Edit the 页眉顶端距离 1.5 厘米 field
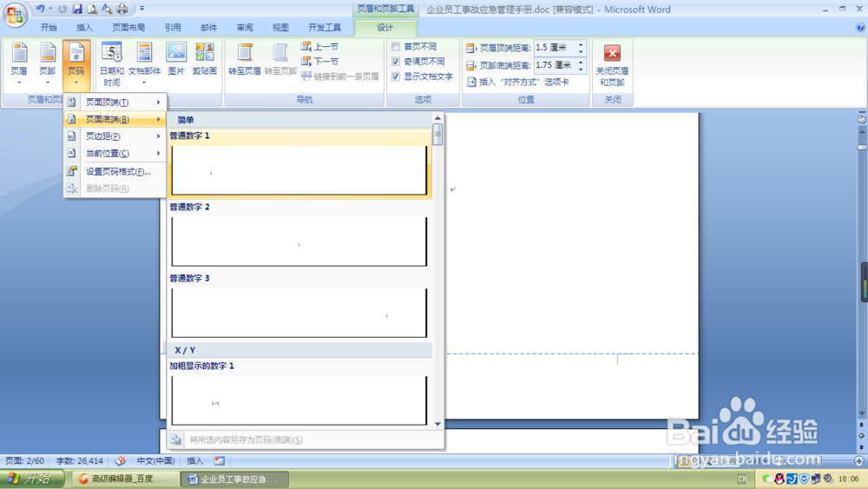868x489 pixels. 556,48
